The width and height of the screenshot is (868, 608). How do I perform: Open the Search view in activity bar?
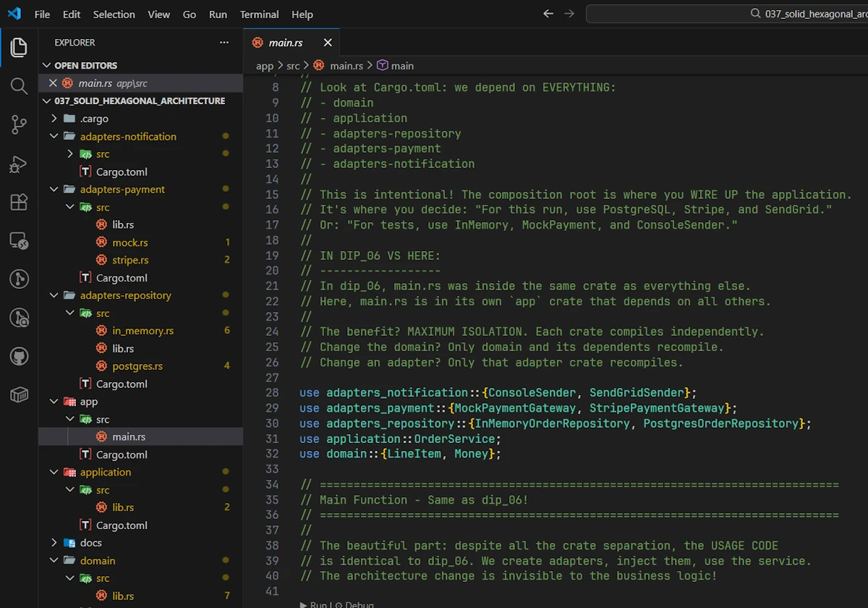[19, 86]
